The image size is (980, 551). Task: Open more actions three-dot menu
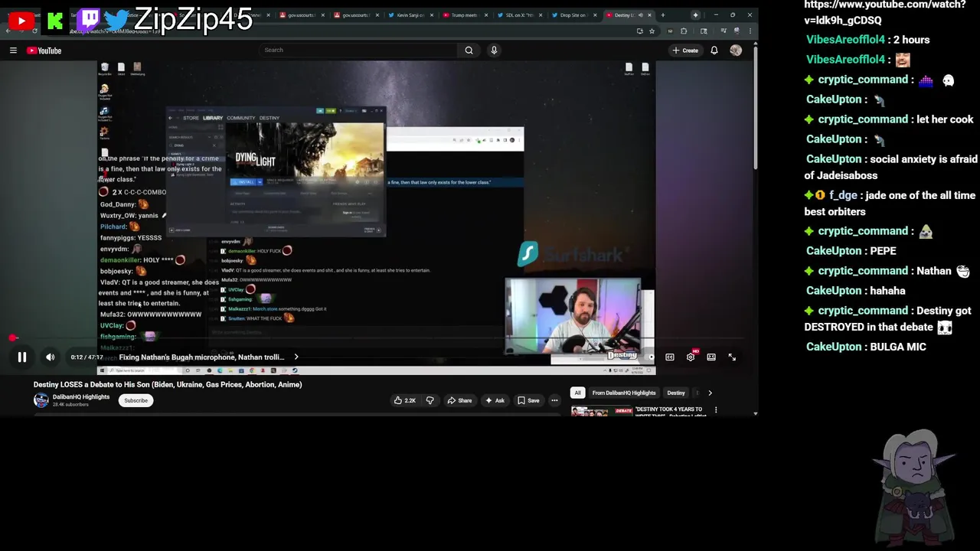click(x=554, y=400)
